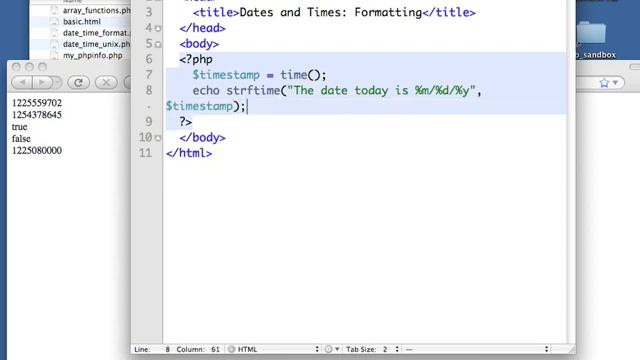640x360 pixels.
Task: Click 1225080000 in the browser page
Action: pos(37,151)
